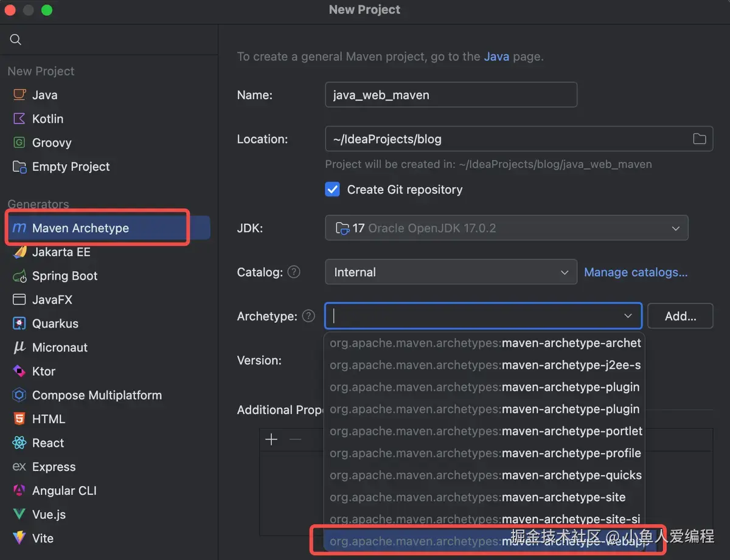
Task: Expand the Catalog Internal dropdown
Action: [564, 272]
